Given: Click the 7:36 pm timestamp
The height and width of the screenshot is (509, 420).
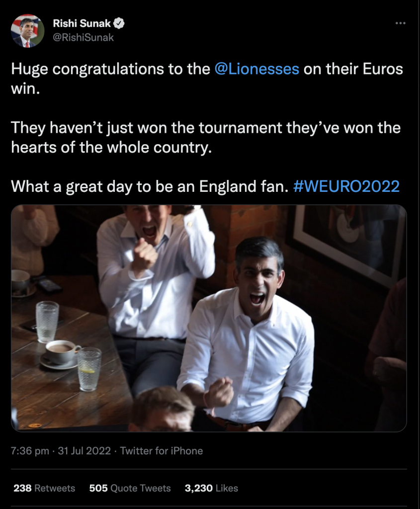Looking at the screenshot, I should [30, 450].
